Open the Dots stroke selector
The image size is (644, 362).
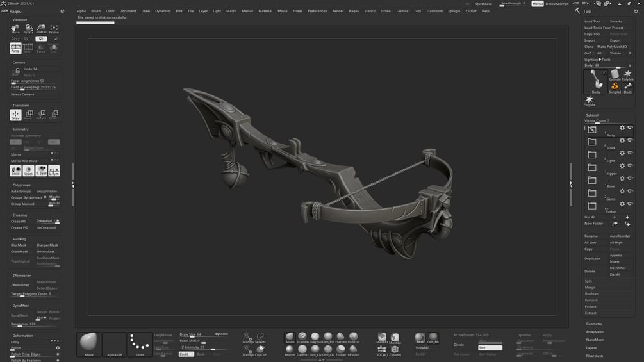pyautogui.click(x=140, y=344)
